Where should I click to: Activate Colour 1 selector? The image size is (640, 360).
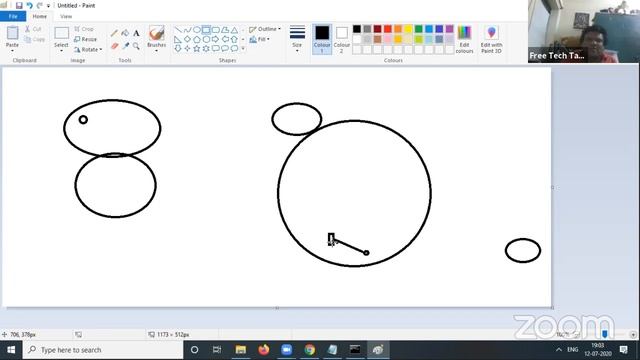[x=322, y=39]
